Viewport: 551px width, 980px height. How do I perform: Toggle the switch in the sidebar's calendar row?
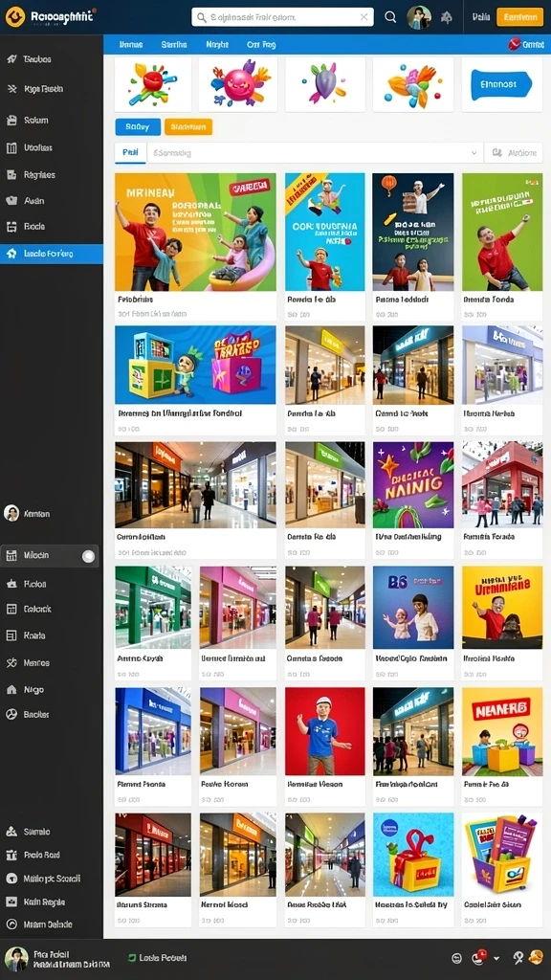(89, 556)
